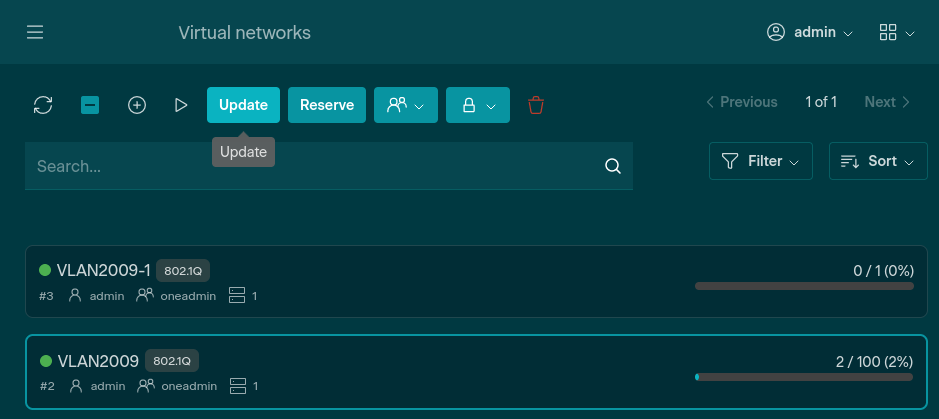
Task: Deselect the VLAN2009 network card
Action: click(x=400, y=372)
